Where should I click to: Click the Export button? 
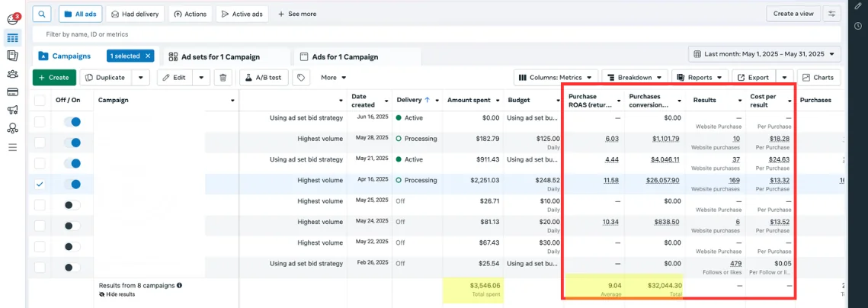[754, 78]
